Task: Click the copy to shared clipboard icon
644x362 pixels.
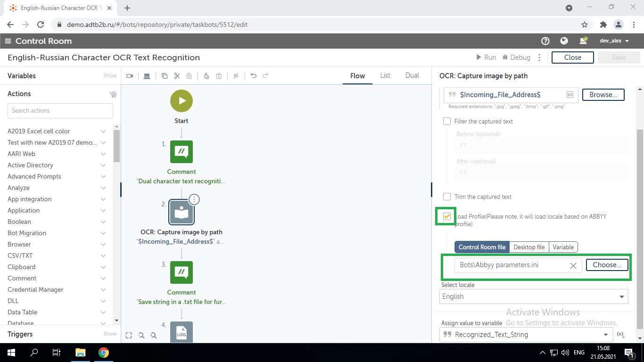Action: (206, 76)
